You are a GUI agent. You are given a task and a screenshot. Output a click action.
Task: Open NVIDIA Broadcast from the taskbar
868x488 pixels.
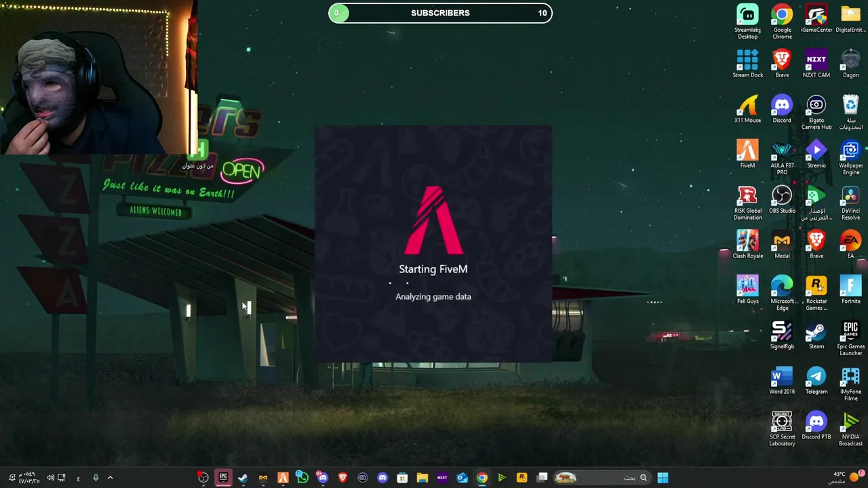502,478
